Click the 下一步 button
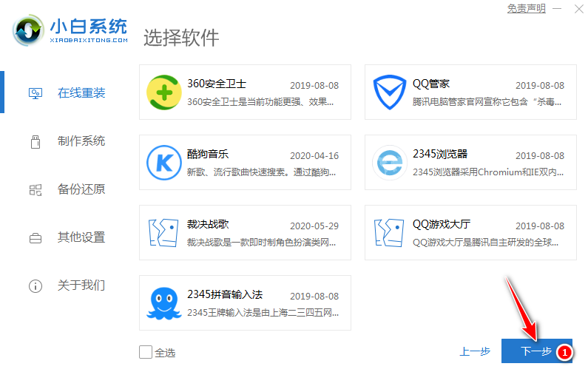588x372 pixels. pos(536,352)
